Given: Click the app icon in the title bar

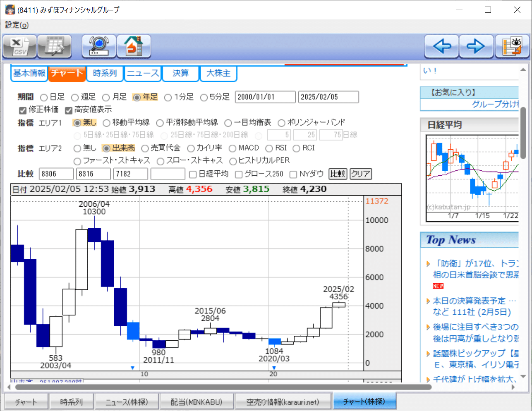Looking at the screenshot, I should coord(10,10).
